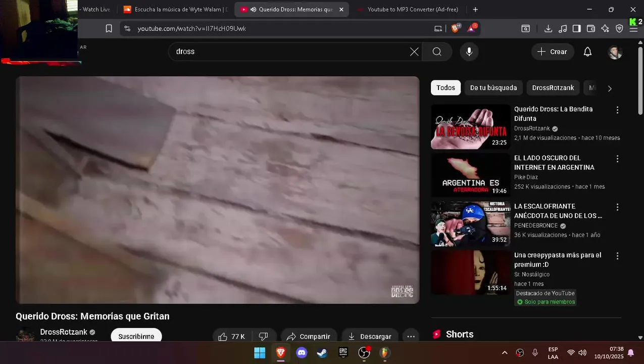
Task: Install app icon in address bar
Action: 438,29
